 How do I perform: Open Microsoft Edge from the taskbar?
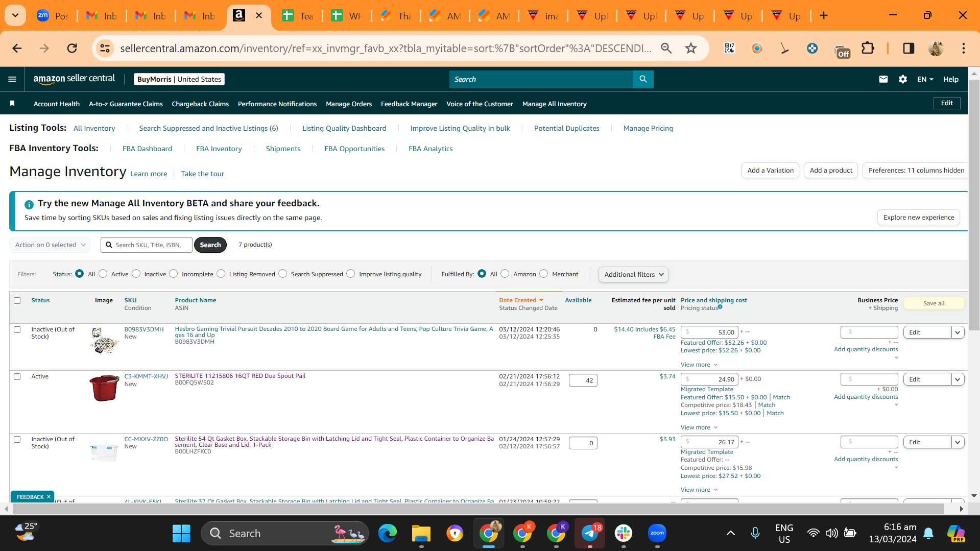point(388,533)
